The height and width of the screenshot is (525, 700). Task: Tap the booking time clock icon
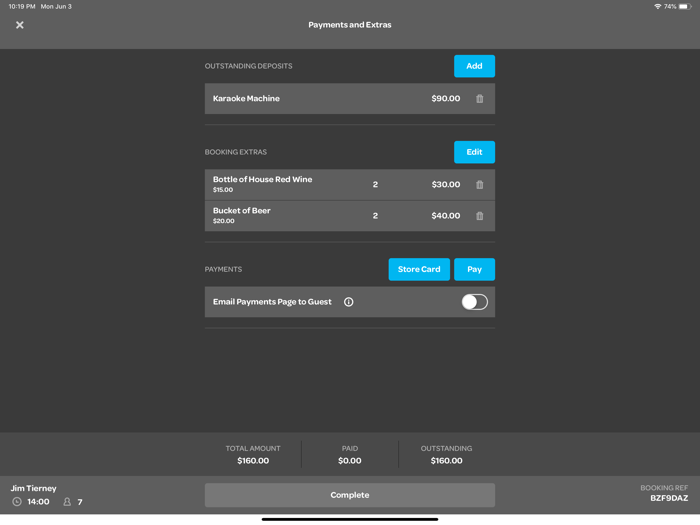click(x=17, y=502)
